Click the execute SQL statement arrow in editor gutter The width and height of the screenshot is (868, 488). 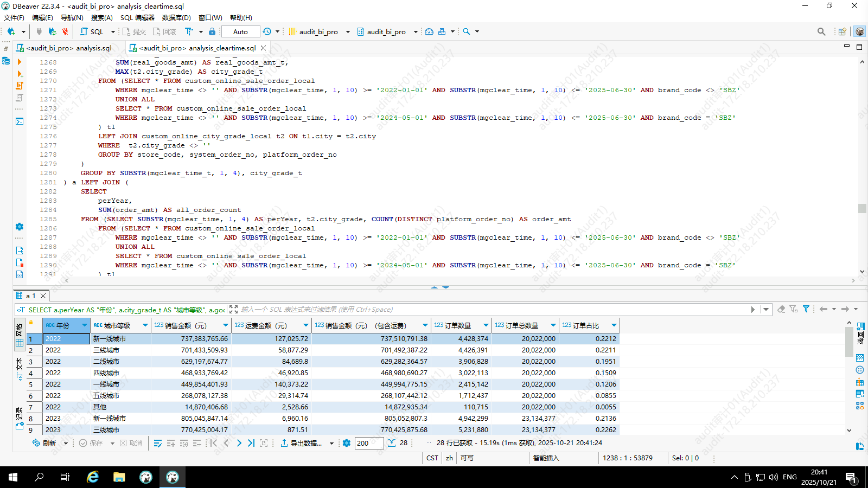coord(20,62)
